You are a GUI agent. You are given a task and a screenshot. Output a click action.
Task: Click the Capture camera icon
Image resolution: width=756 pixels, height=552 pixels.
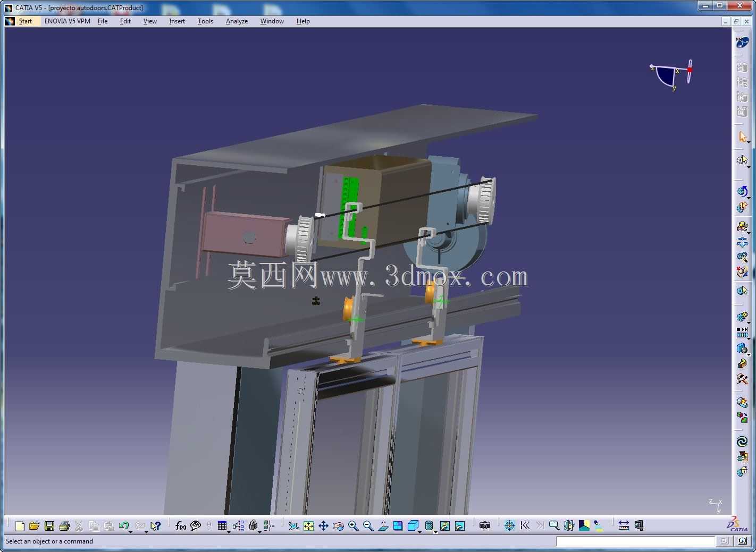pyautogui.click(x=484, y=526)
